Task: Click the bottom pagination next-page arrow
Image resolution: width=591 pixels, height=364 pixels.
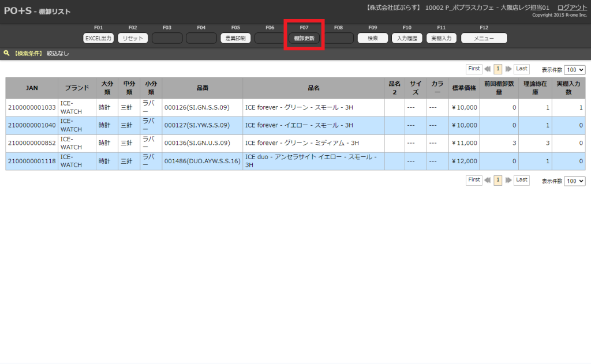Action: 508,181
